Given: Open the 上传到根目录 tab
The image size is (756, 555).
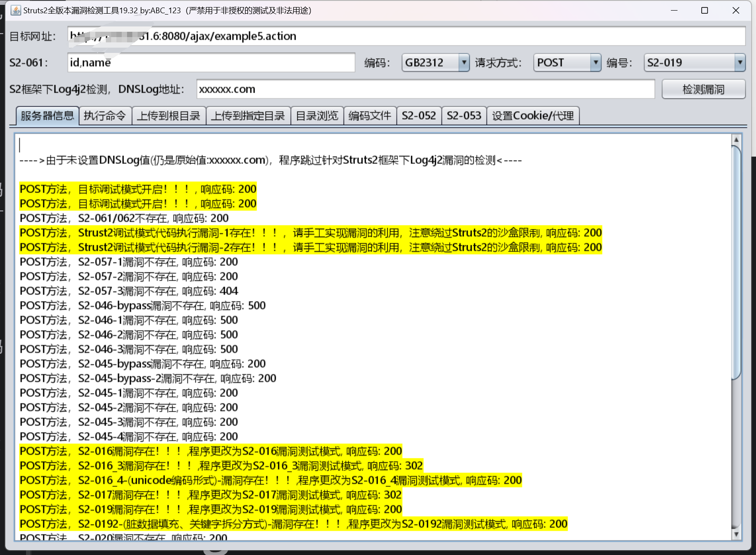Looking at the screenshot, I should coord(168,116).
